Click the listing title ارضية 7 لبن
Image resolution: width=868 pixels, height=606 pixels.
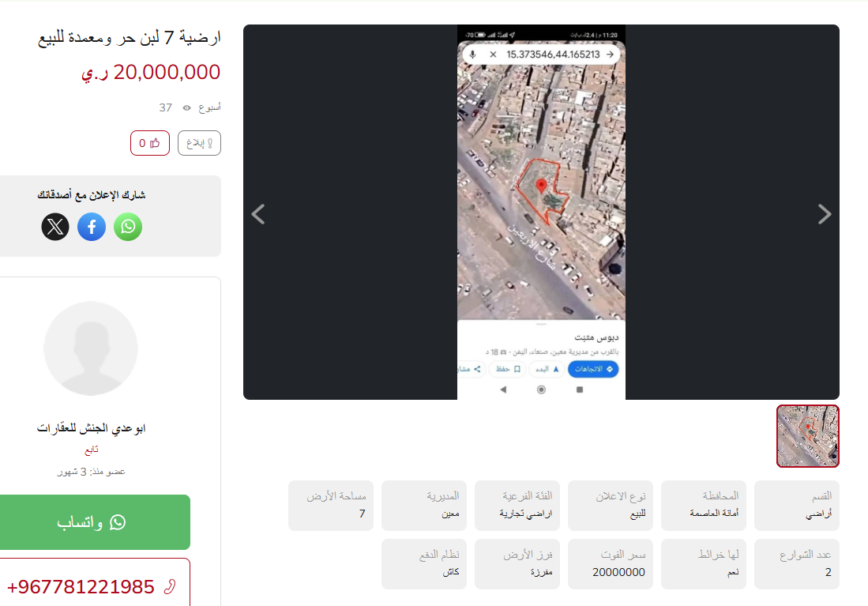129,38
